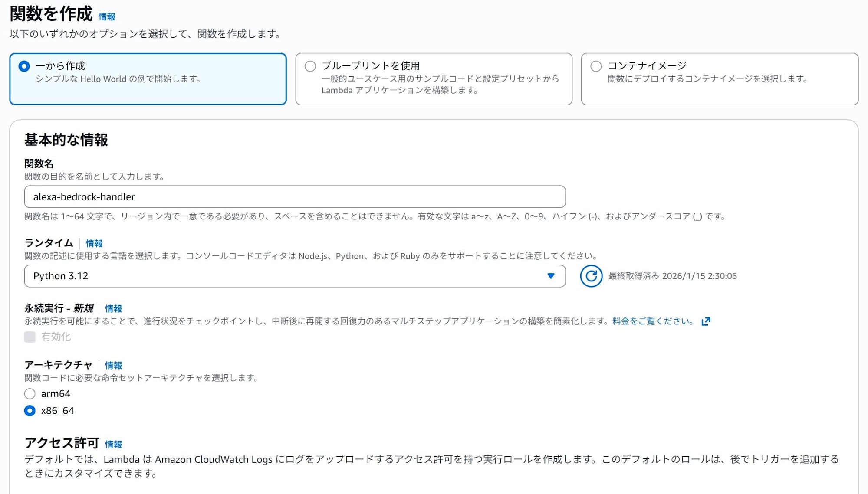Screen dimensions: 868x494
Task: Choose the x86_64 architecture radio button
Action: point(30,411)
